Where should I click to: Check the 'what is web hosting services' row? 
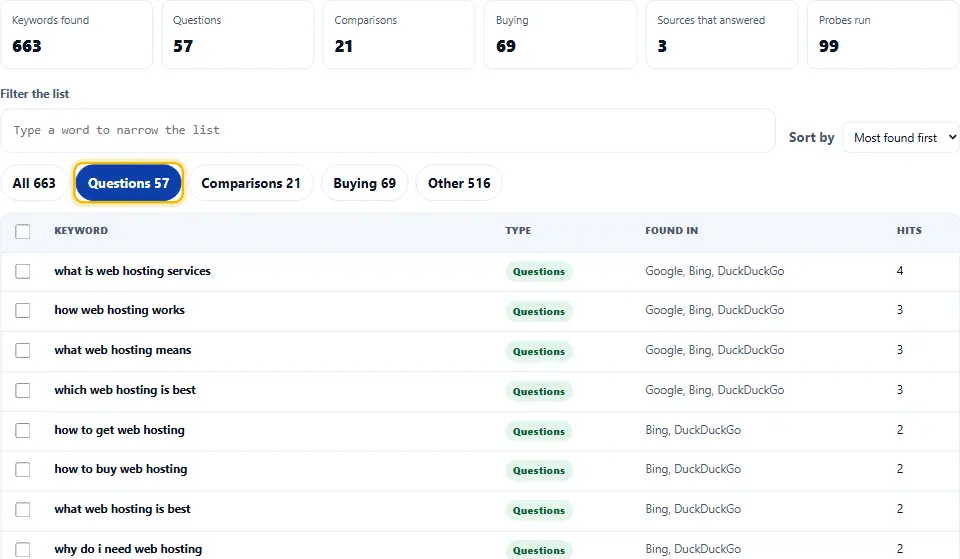(23, 271)
